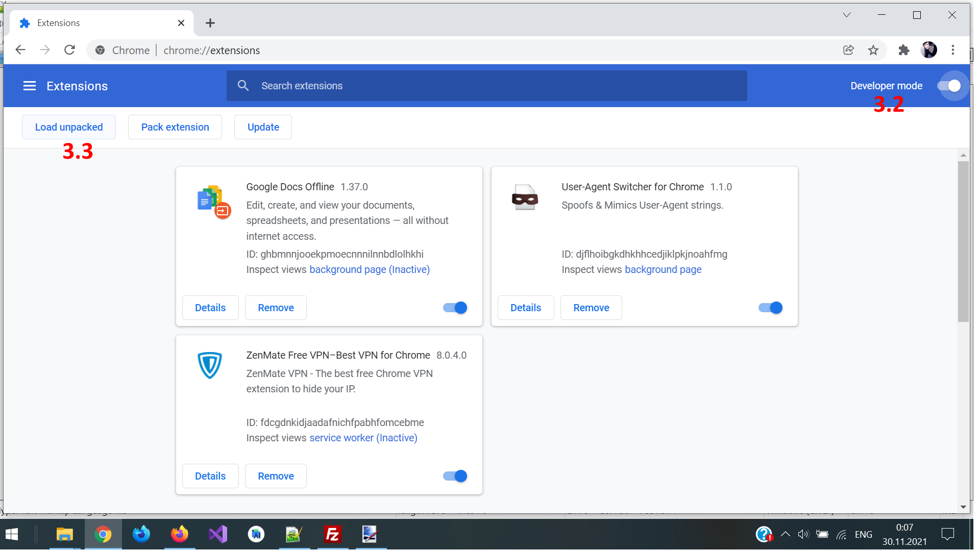Click Pack extension button
The width and height of the screenshot is (980, 551).
pos(175,127)
